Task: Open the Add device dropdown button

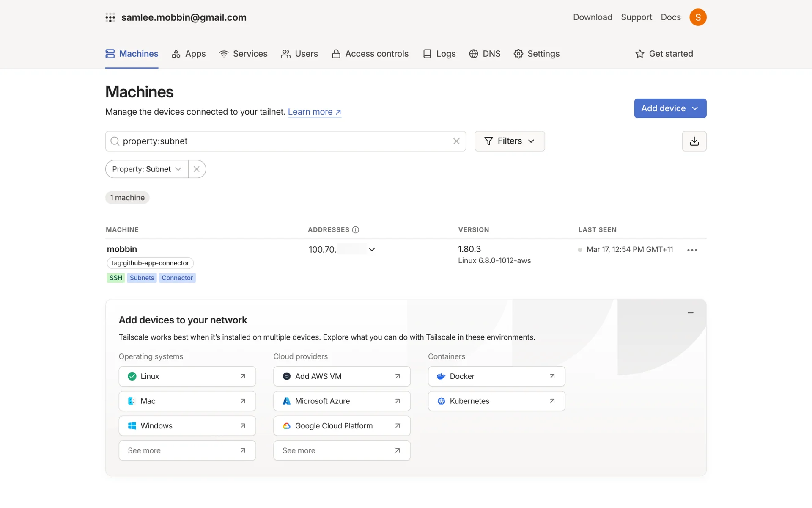Action: [670, 108]
